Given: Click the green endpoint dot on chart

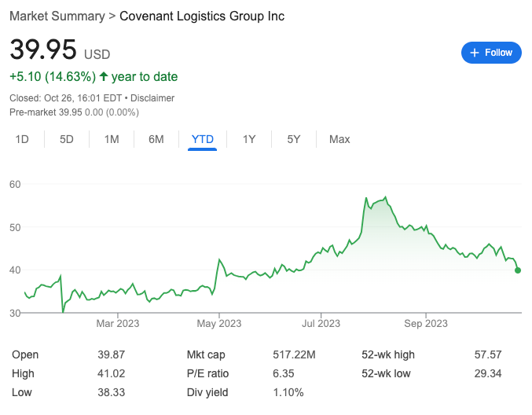Looking at the screenshot, I should tap(518, 270).
